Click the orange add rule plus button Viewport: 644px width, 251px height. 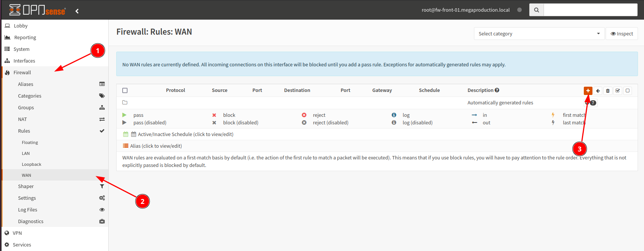[x=588, y=90]
